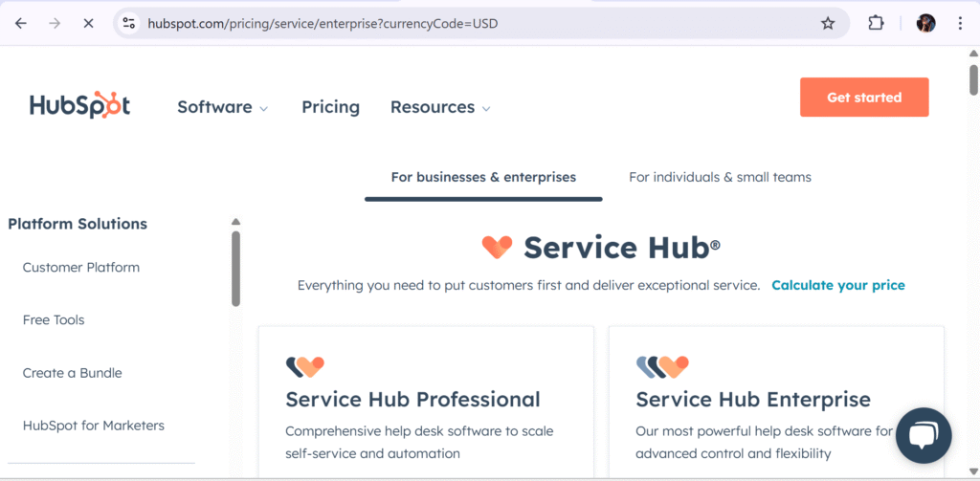
Task: Switch to For individuals & small teams tab
Action: [x=720, y=178]
